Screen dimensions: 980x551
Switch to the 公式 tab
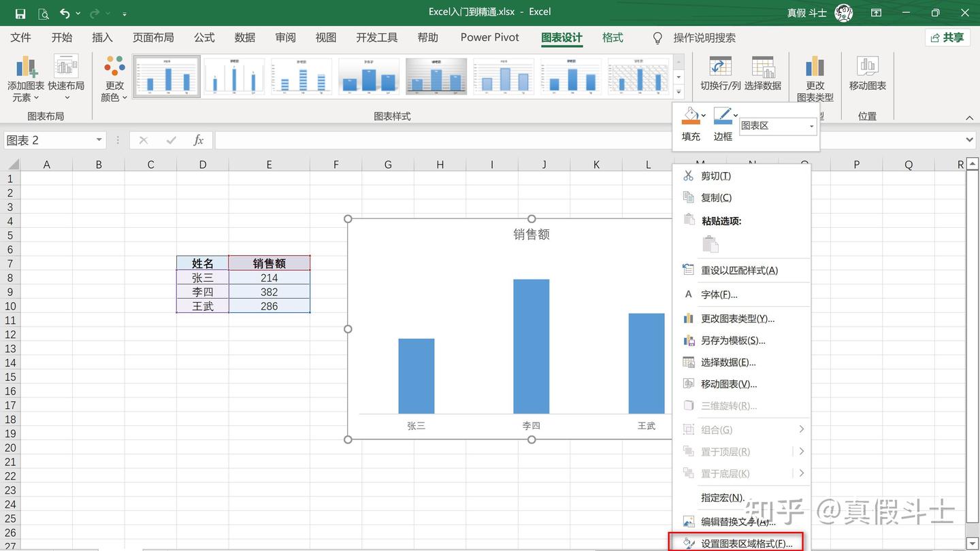tap(204, 37)
